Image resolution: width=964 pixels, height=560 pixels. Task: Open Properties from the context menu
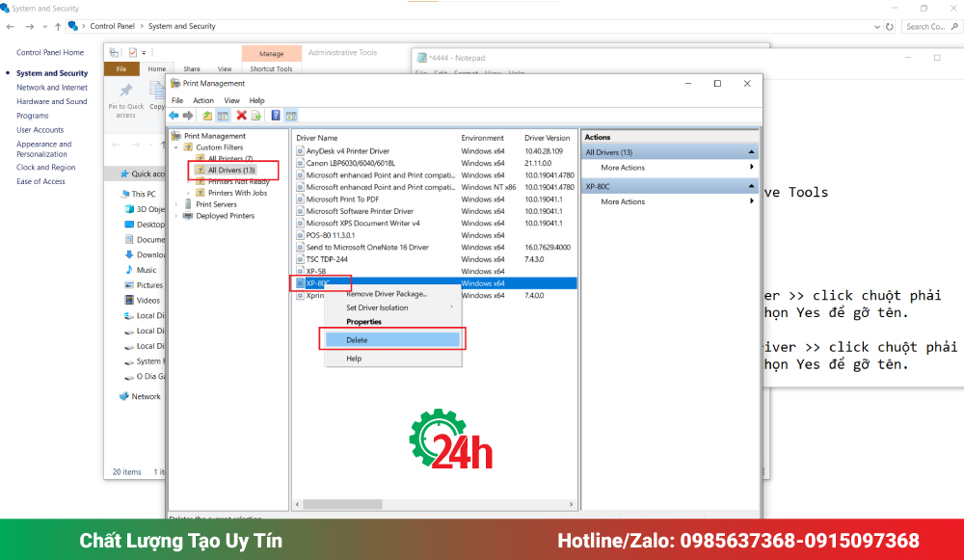click(393, 322)
